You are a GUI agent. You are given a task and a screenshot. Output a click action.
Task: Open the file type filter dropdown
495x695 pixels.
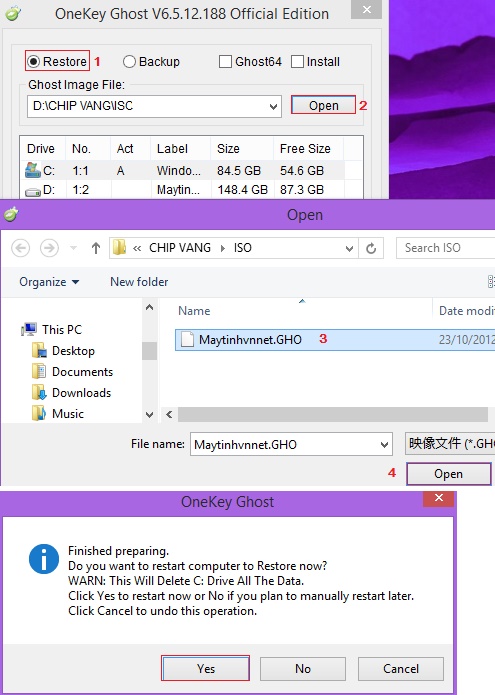click(x=449, y=444)
